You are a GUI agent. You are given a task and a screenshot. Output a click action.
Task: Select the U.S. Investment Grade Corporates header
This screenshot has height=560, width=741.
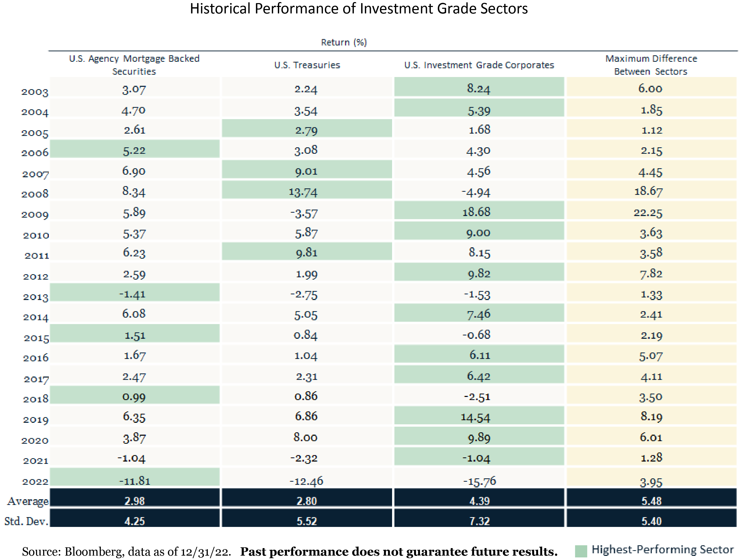tap(479, 65)
